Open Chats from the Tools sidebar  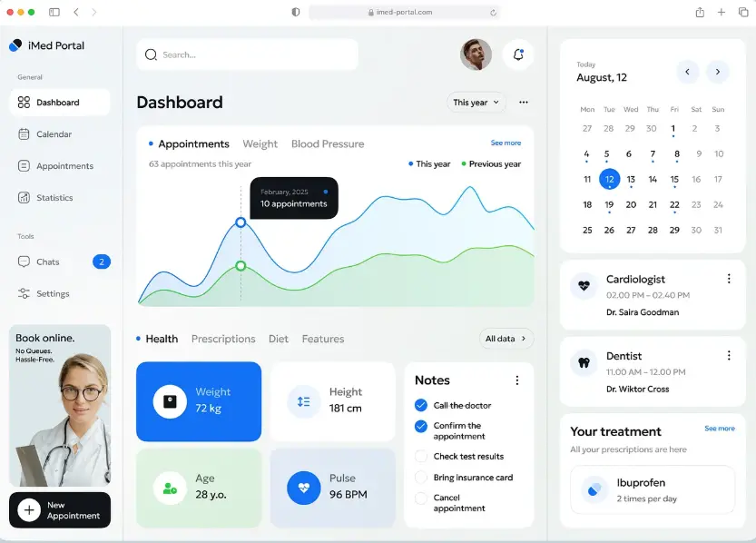47,262
